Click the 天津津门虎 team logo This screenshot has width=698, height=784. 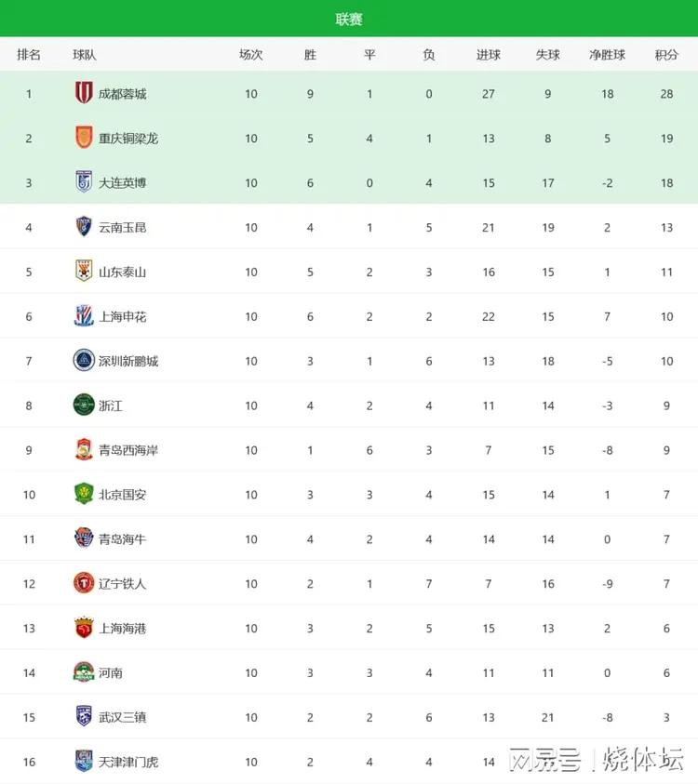84,761
